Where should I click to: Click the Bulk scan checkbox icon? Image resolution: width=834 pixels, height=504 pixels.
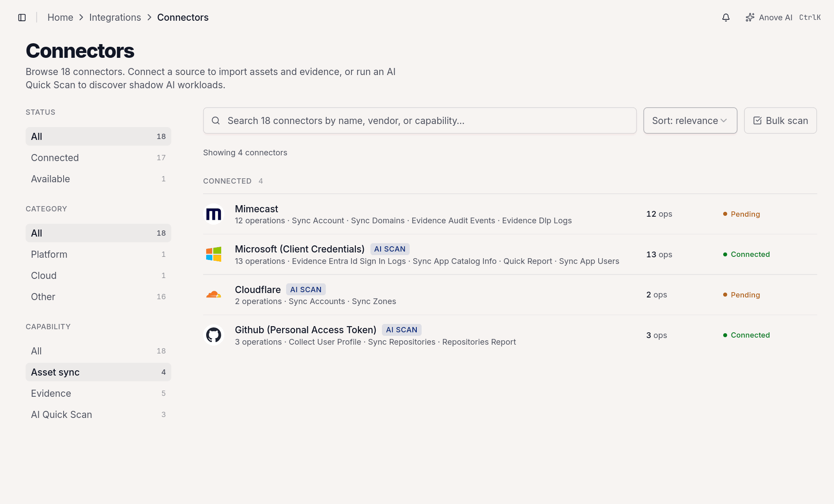(758, 120)
